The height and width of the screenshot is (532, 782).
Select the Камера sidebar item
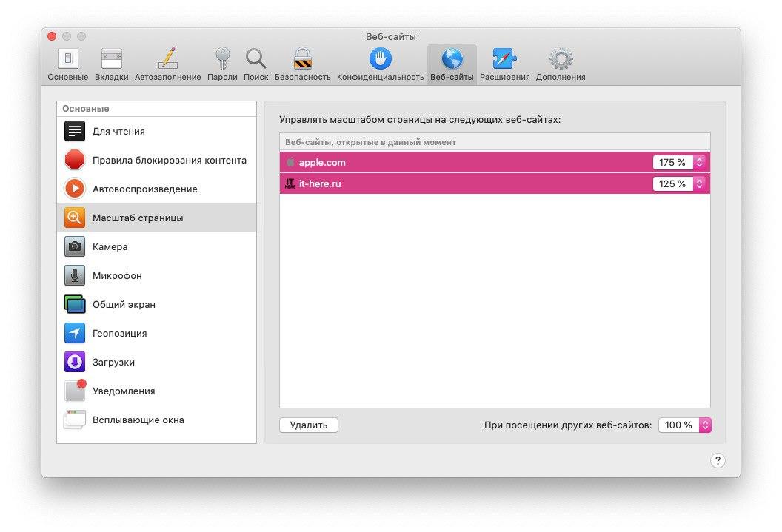click(110, 247)
